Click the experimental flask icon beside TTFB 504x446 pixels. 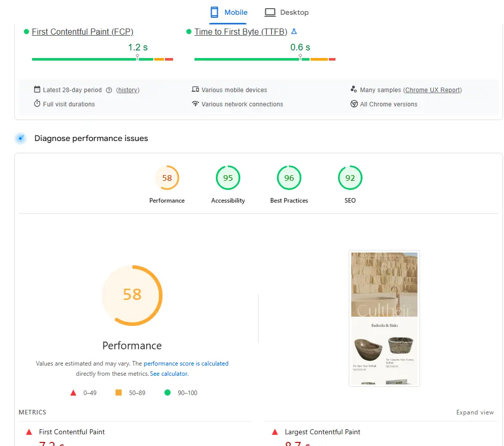click(294, 32)
